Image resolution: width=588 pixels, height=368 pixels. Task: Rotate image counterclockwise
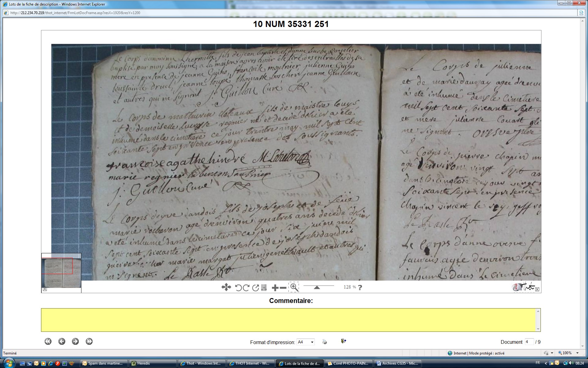(238, 288)
